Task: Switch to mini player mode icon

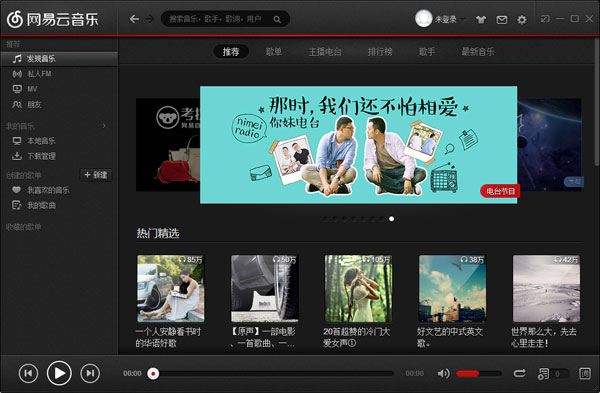Action: coord(545,18)
